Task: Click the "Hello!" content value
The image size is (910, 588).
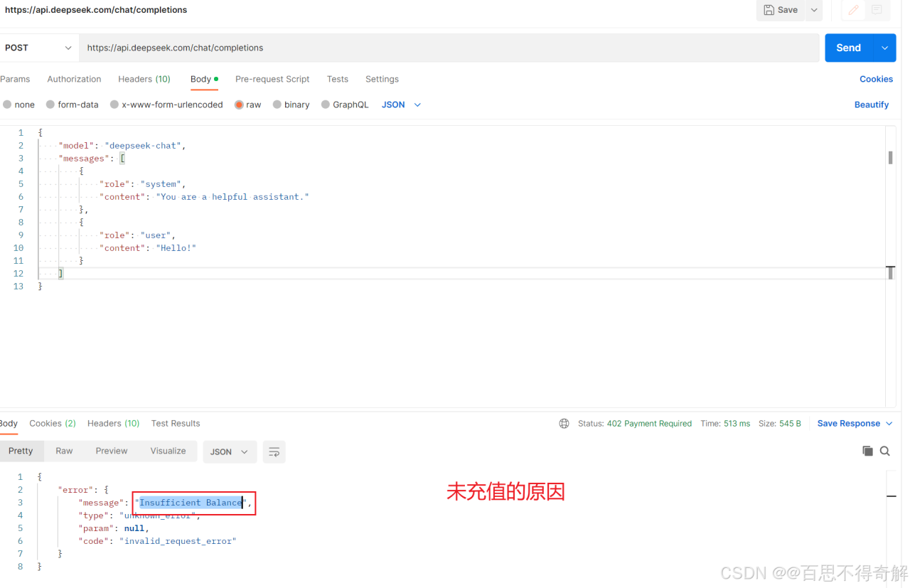Action: pyautogui.click(x=176, y=247)
